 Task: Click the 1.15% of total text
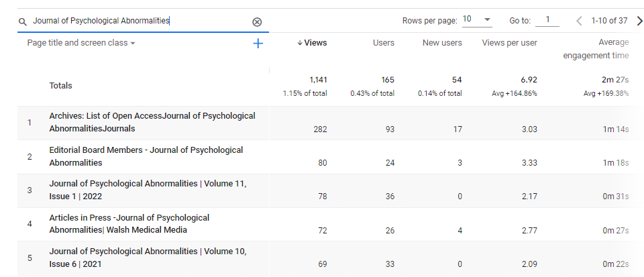[x=305, y=93]
